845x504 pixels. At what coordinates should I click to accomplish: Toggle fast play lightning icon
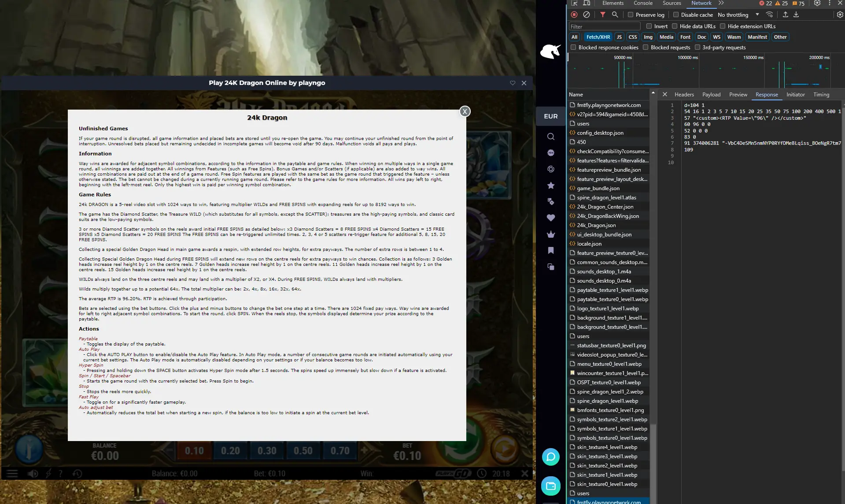[48, 474]
